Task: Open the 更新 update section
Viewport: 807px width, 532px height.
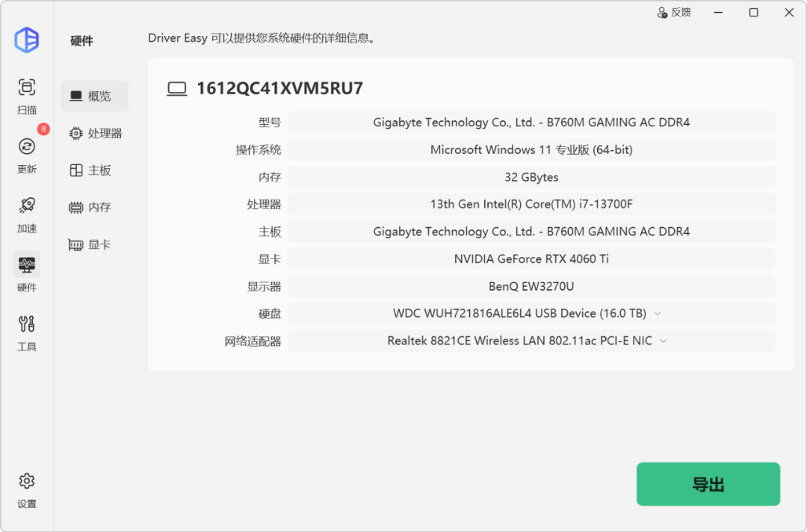Action: (x=27, y=155)
